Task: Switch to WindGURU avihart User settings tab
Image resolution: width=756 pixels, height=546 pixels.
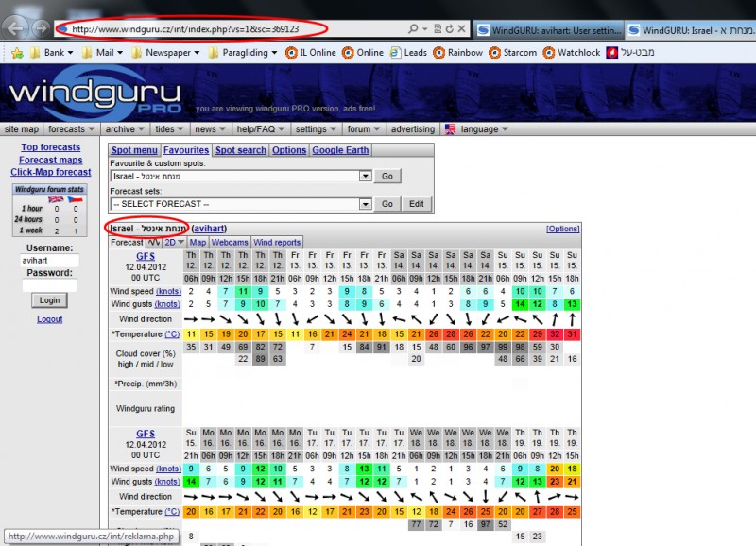Action: pyautogui.click(x=548, y=30)
